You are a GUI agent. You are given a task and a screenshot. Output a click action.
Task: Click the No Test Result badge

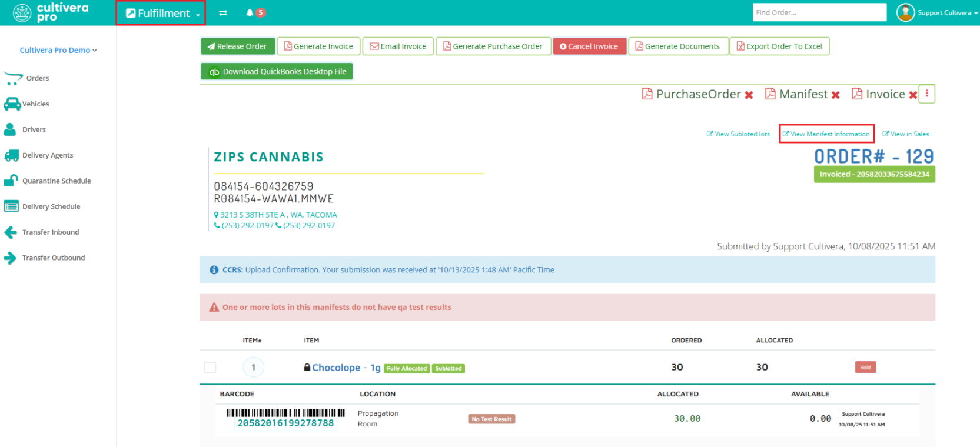[x=491, y=419]
